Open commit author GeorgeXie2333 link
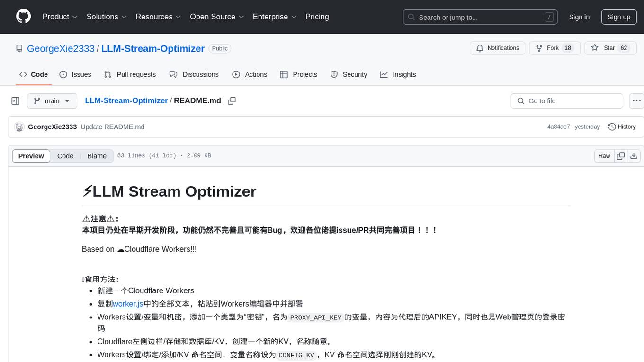Viewport: 644px width, 362px height. pyautogui.click(x=53, y=127)
